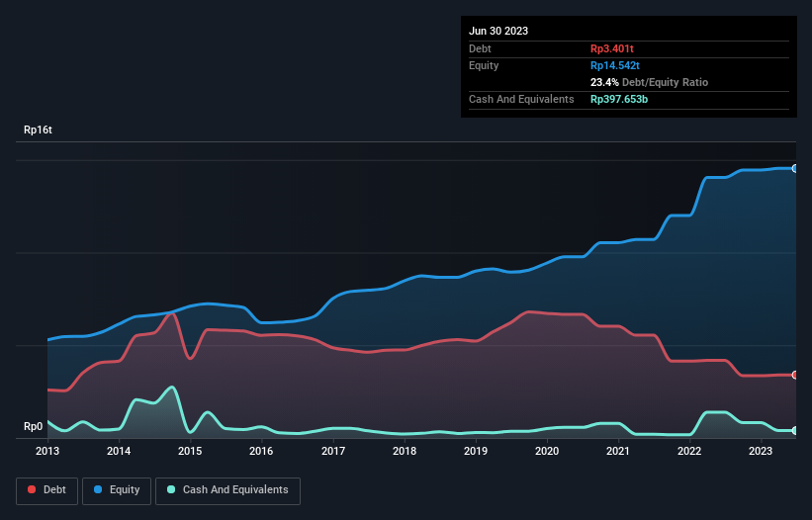812x520 pixels.
Task: Toggle Cash And Equivalents legend button
Action: pyautogui.click(x=227, y=490)
